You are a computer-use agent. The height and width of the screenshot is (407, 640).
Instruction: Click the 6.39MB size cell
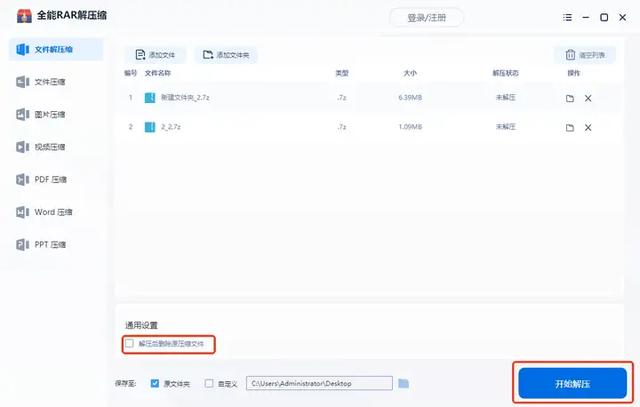[410, 98]
